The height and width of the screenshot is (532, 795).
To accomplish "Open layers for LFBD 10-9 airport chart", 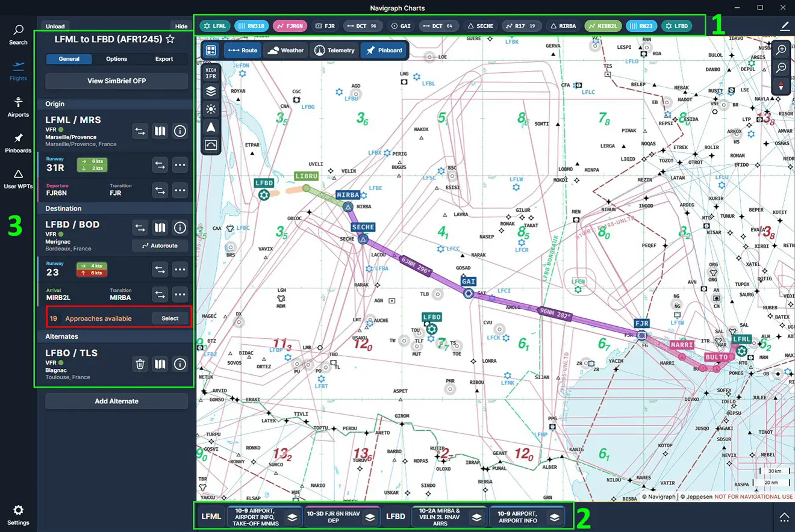I will point(554,517).
